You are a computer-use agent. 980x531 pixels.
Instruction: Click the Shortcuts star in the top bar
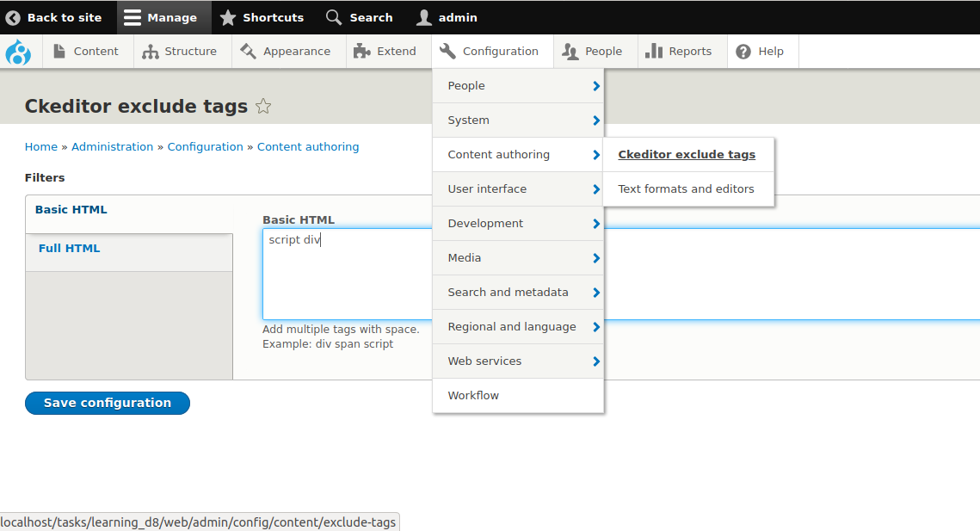coord(227,17)
